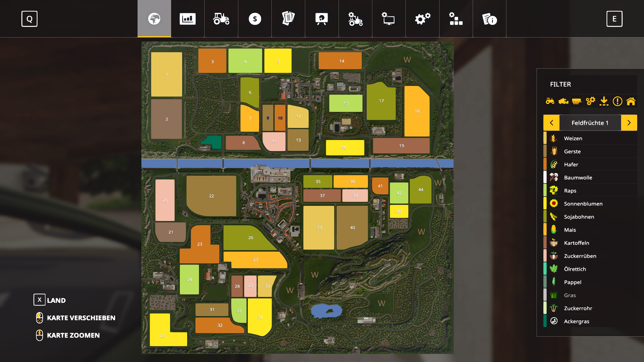Select field 39 on the map
The width and height of the screenshot is (644, 362).
pos(319,228)
